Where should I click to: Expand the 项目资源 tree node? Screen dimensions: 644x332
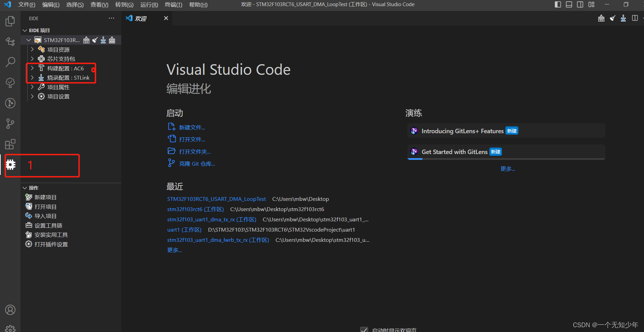tap(32, 50)
